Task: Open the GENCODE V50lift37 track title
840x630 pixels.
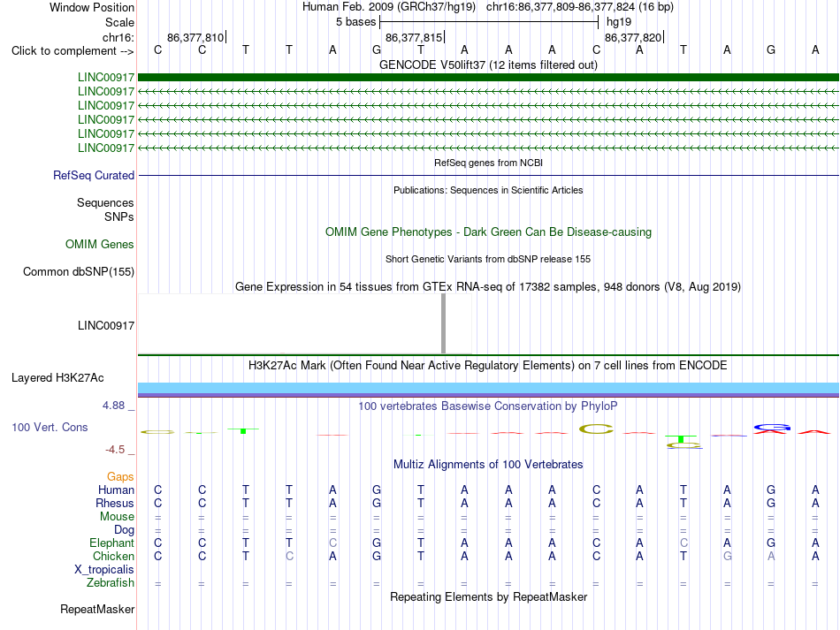Action: [488, 65]
